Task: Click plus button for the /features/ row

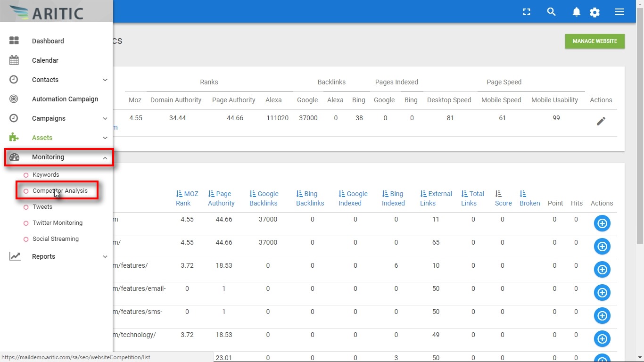Action: (602, 269)
